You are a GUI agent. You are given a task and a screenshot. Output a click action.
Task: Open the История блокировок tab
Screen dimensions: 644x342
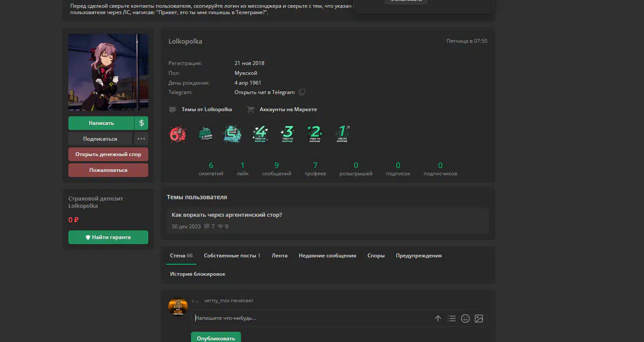[x=197, y=274]
